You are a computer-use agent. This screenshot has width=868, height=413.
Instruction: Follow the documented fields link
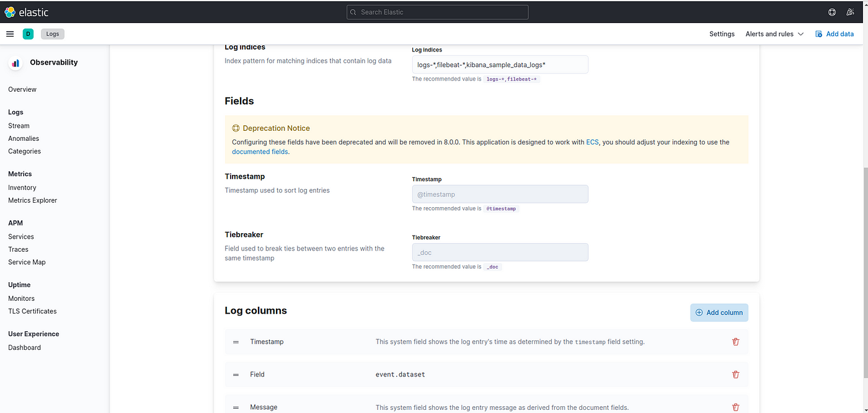click(260, 151)
